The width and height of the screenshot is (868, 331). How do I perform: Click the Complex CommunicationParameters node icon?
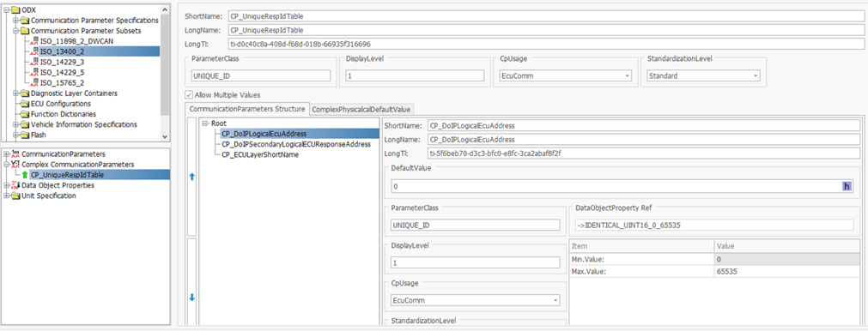point(15,165)
